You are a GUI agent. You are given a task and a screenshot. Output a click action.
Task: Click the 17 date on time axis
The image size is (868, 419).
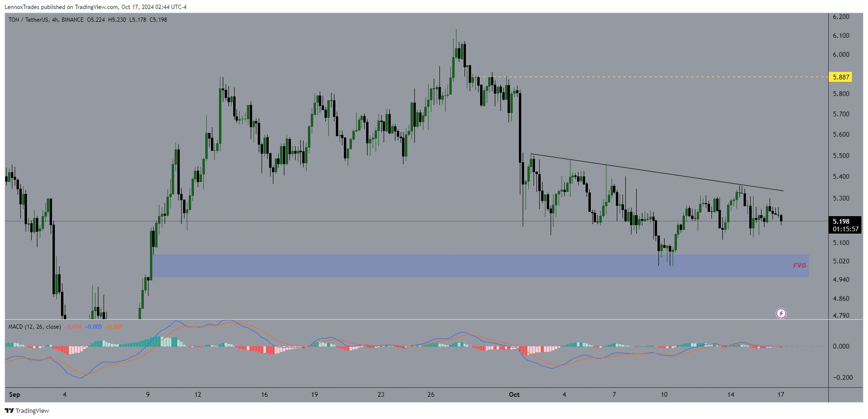pos(781,394)
